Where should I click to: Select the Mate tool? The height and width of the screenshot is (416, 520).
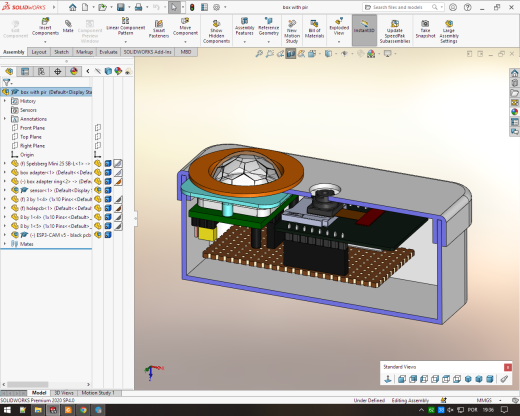pos(68,26)
